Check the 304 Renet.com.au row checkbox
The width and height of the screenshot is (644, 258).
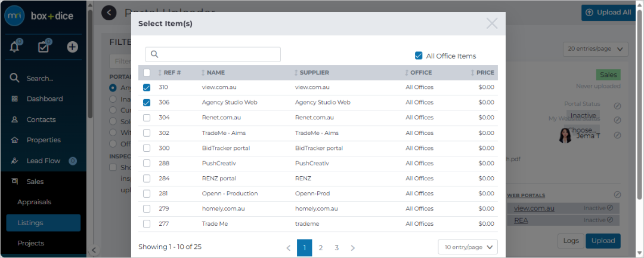(147, 118)
